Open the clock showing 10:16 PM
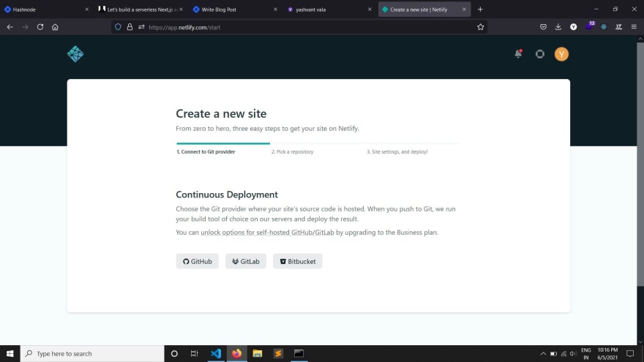The height and width of the screenshot is (362, 644). (x=607, y=353)
